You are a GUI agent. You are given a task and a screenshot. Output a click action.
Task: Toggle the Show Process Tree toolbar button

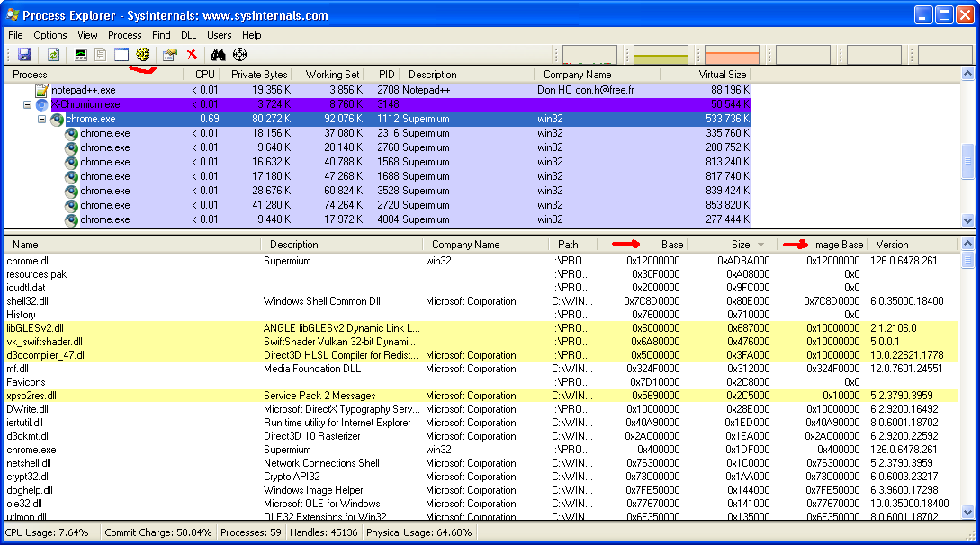101,55
